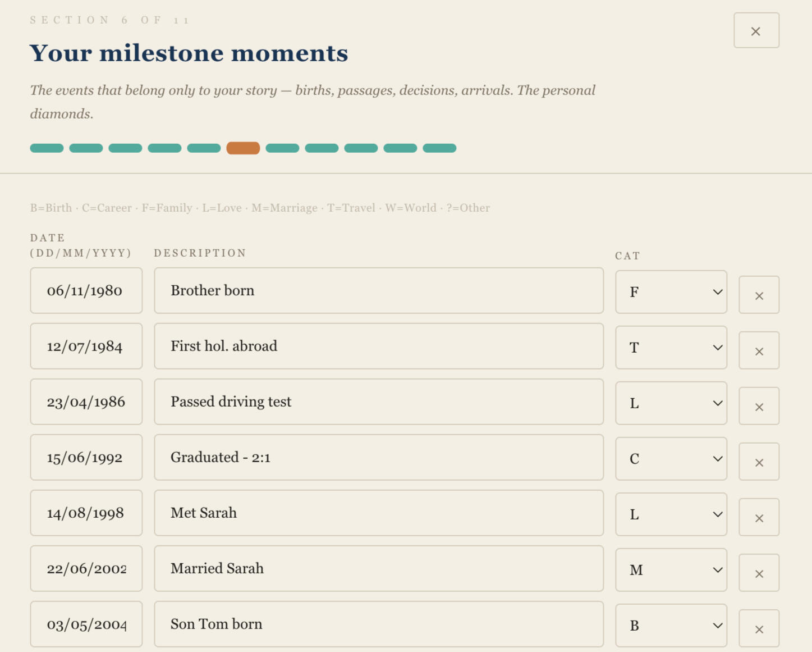Edit the 06/11/1980 date field

86,290
